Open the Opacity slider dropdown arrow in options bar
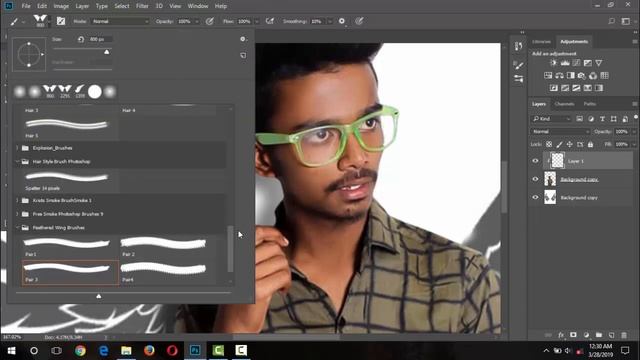The width and height of the screenshot is (640, 360). 197,21
